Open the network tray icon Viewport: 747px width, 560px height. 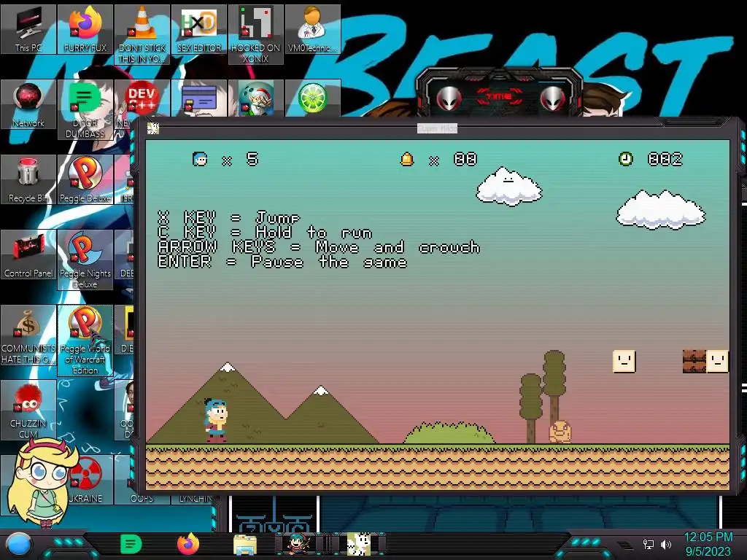(x=648, y=544)
